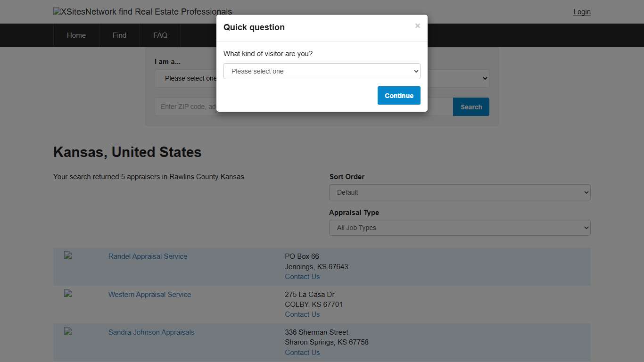
Task: Open Sandra Johnson Appraisals listing
Action: pyautogui.click(x=151, y=332)
